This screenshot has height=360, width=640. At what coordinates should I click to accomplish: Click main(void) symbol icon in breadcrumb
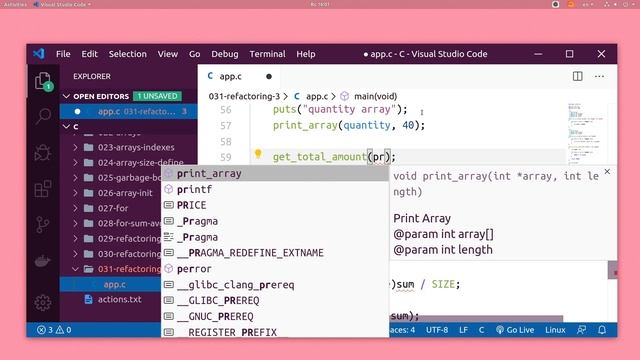click(x=344, y=96)
